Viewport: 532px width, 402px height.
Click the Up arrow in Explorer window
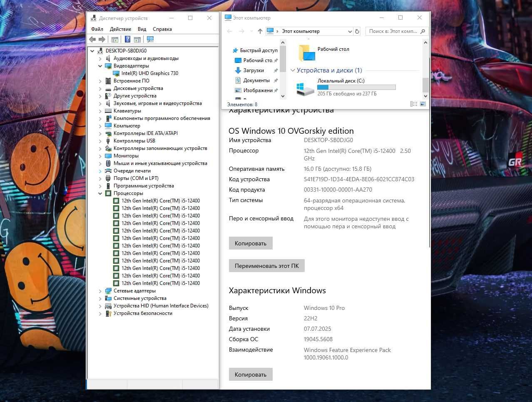(x=260, y=31)
